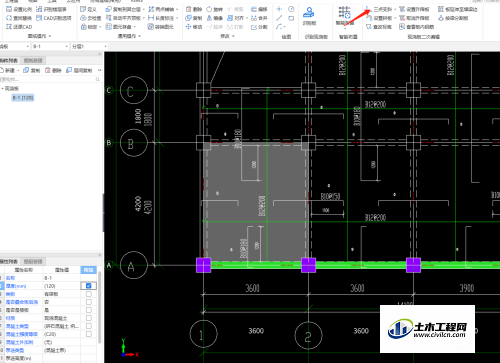Click Convert Elements (转换图元) icon
The width and height of the screenshot is (500, 363).
click(151, 27)
